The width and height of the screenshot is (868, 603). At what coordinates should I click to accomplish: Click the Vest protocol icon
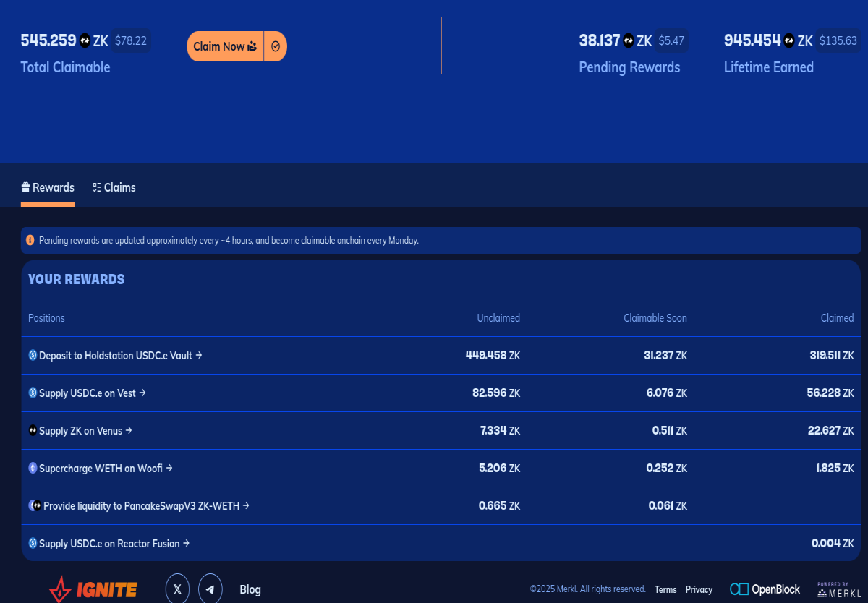32,393
